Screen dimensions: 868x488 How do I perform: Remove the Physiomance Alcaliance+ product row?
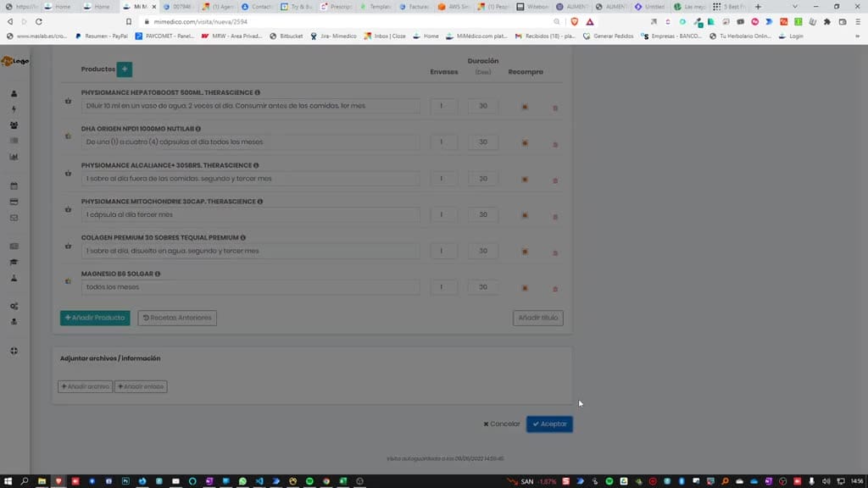555,180
